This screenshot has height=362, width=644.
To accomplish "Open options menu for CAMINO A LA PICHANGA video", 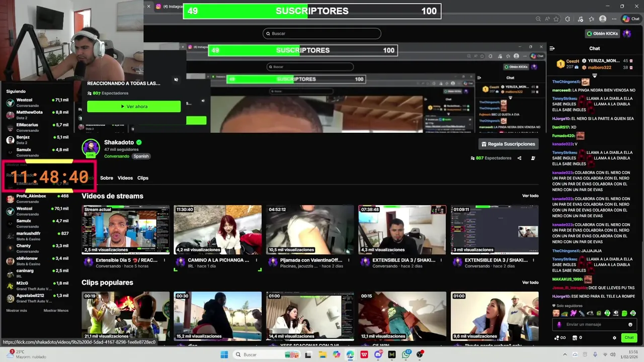I will click(257, 260).
